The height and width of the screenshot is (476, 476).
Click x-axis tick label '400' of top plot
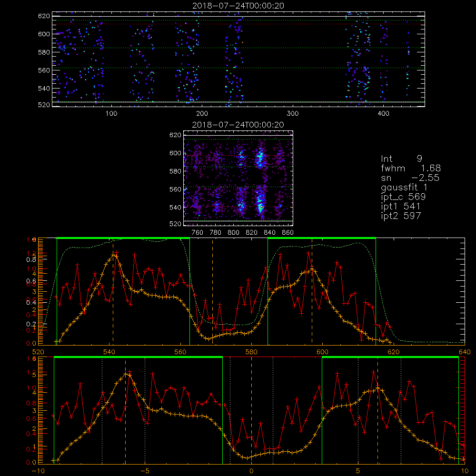pyautogui.click(x=383, y=114)
